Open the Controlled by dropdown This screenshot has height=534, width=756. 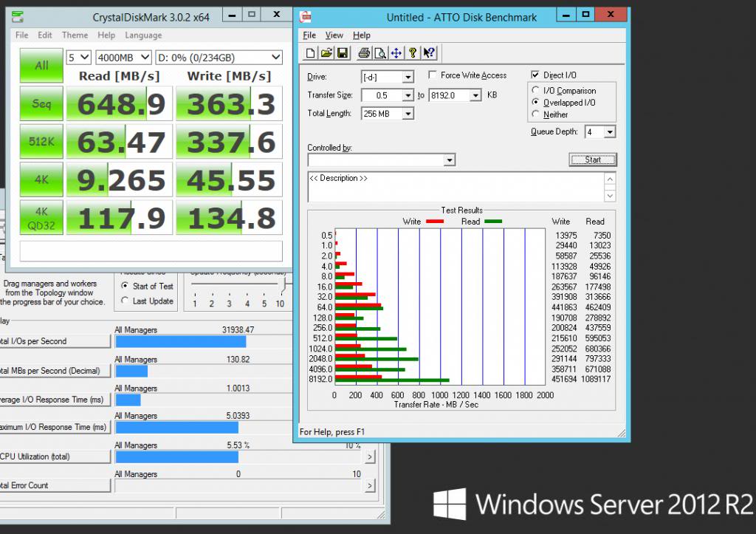tap(382, 160)
